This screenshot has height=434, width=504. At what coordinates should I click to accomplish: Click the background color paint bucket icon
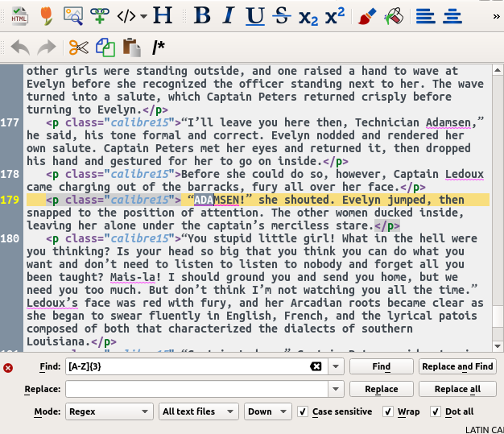(394, 16)
